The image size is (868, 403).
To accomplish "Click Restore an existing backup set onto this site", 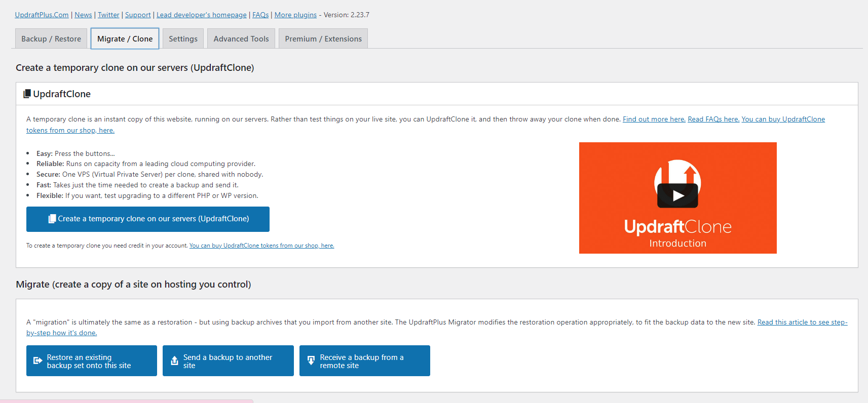I will (92, 361).
